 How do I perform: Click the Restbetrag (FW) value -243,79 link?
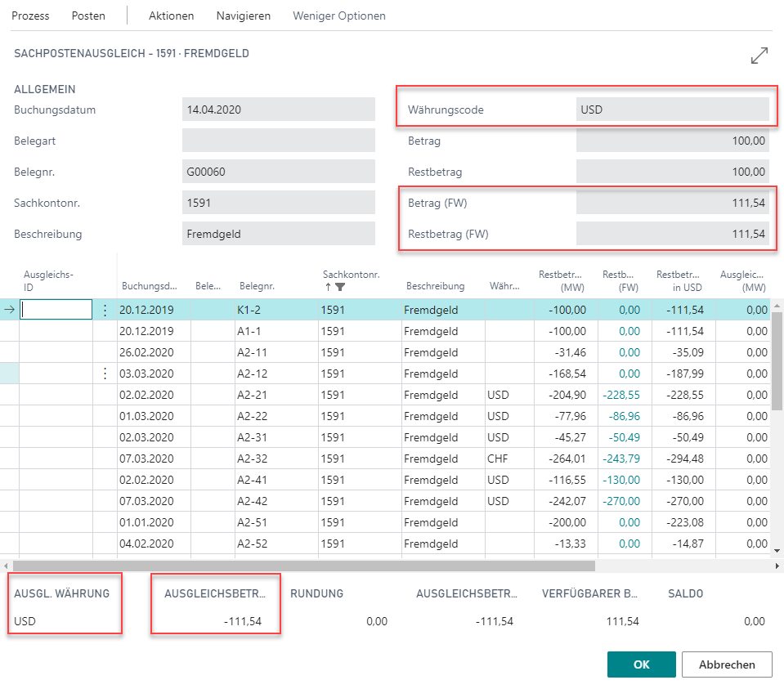point(621,459)
